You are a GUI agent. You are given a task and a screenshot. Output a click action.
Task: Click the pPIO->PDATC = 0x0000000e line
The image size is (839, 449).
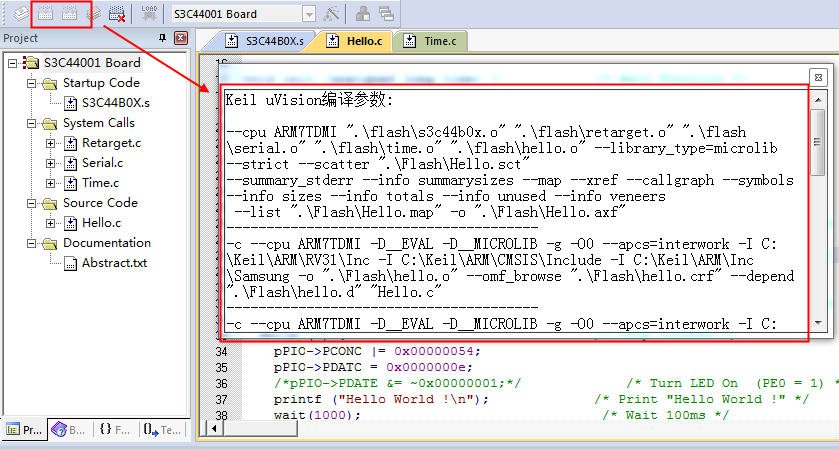pos(373,368)
